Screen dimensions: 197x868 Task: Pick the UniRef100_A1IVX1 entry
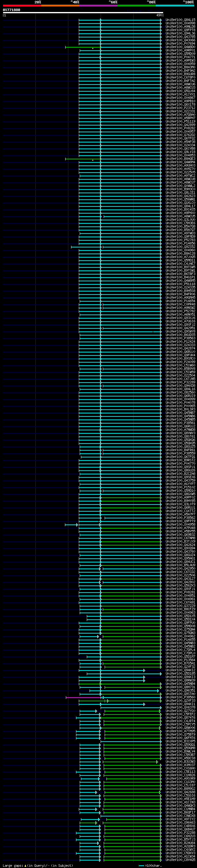click(180, 94)
